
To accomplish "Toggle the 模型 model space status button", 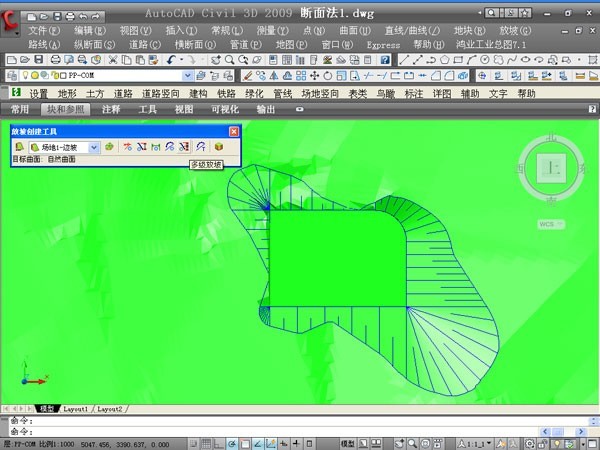I will tap(348, 442).
